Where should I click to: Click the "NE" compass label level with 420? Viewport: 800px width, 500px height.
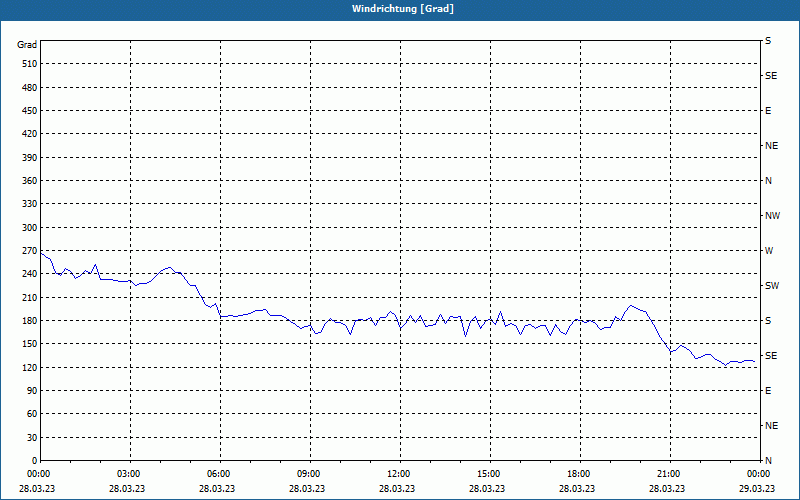pos(771,146)
